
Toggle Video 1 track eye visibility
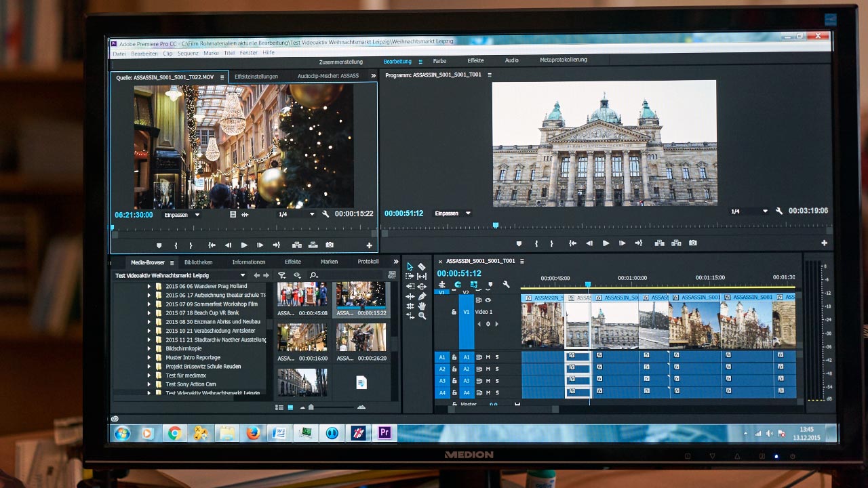(488, 300)
